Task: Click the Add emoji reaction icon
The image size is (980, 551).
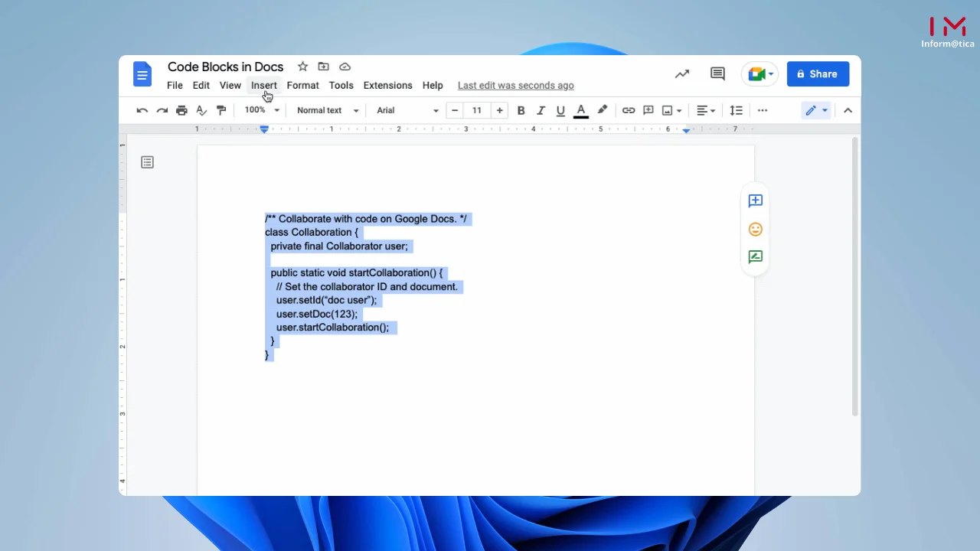Action: tap(755, 229)
